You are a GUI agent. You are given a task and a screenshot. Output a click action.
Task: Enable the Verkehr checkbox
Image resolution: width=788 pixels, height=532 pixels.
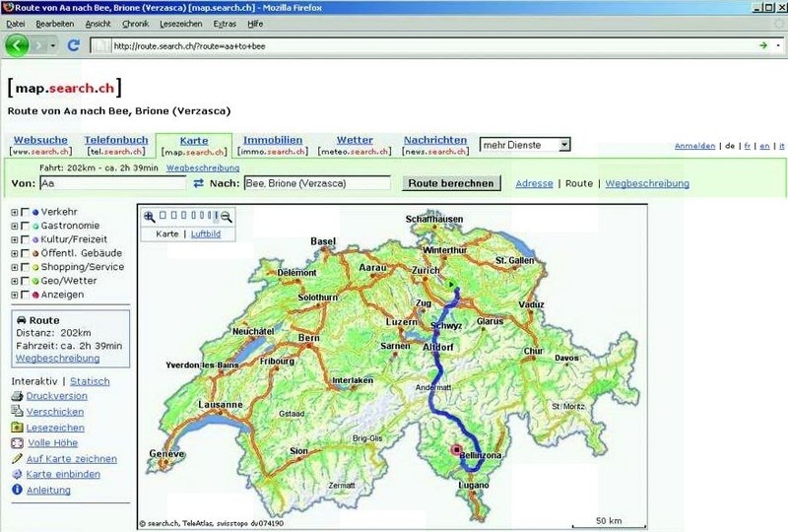pyautogui.click(x=25, y=212)
